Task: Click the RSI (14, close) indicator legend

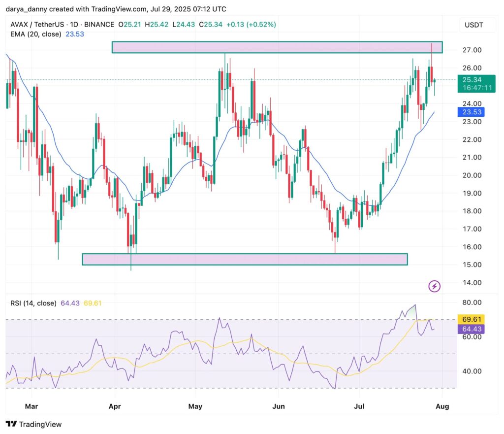Action: (33, 303)
